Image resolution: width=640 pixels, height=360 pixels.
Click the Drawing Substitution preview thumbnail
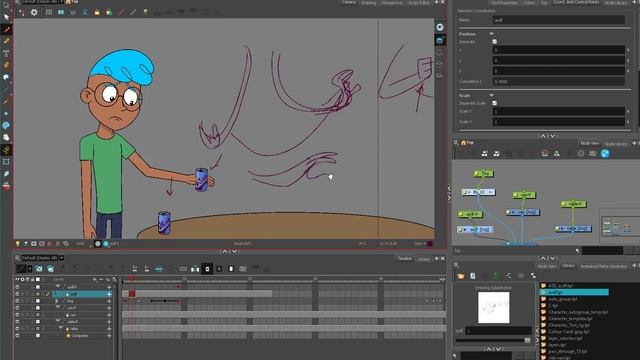tap(494, 307)
